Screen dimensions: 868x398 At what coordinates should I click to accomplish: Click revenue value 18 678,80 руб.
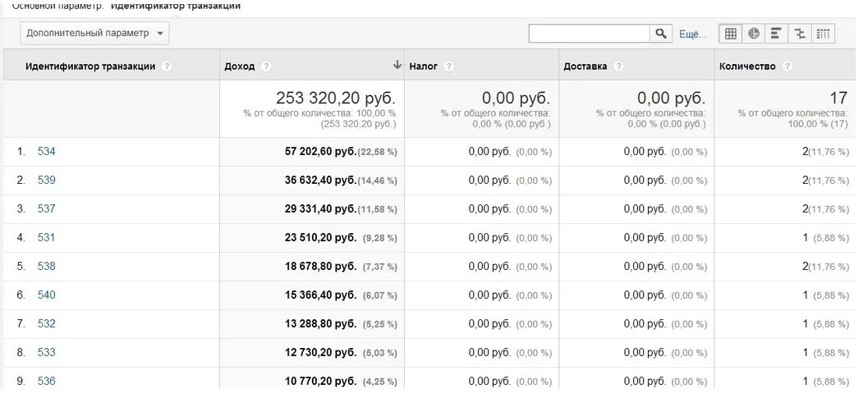(320, 266)
